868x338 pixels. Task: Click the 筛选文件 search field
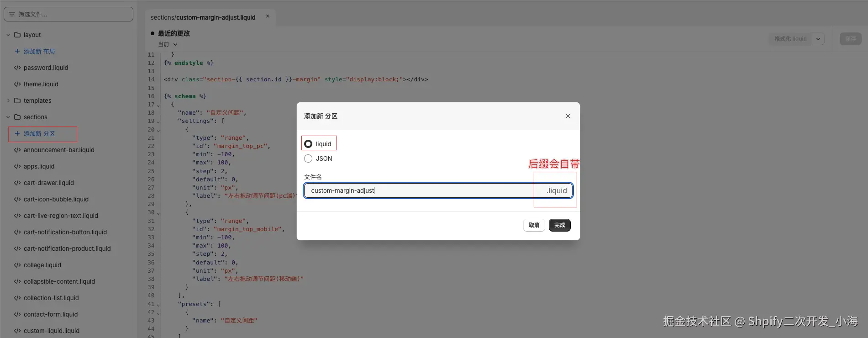68,14
